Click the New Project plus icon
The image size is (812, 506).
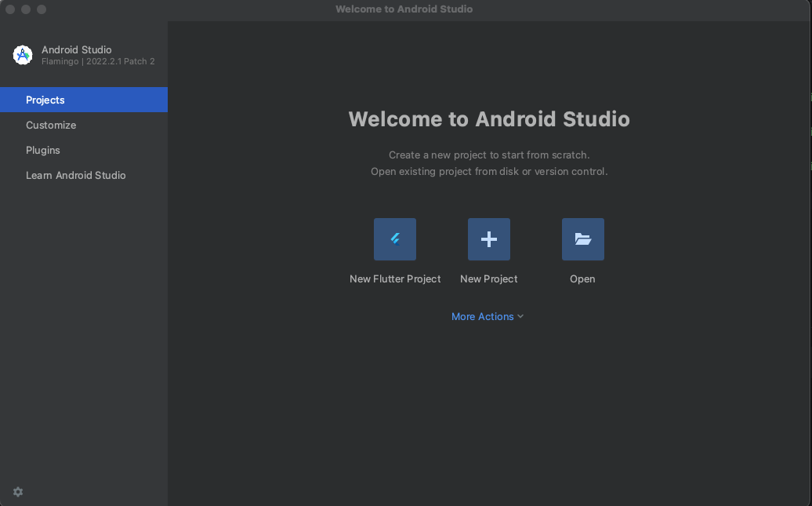(489, 239)
